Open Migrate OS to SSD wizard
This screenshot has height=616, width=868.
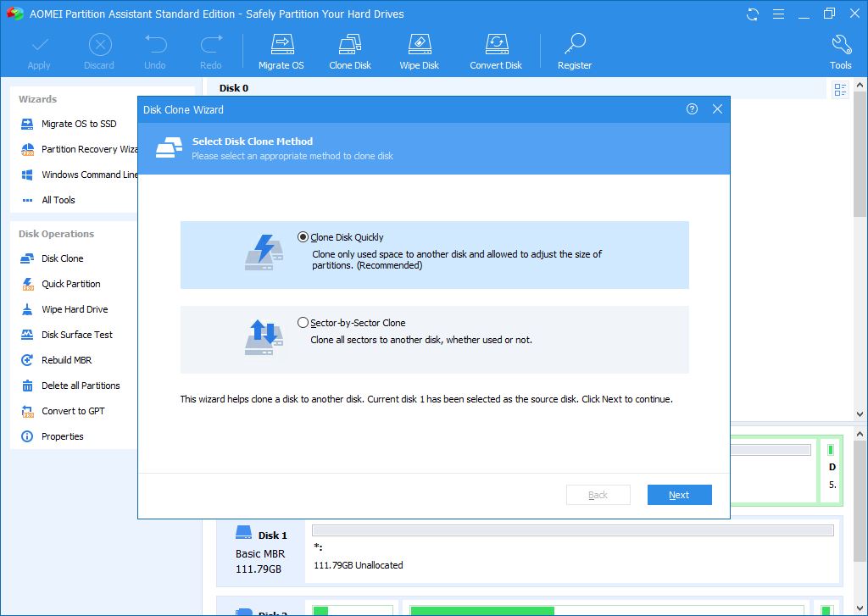pyautogui.click(x=78, y=124)
